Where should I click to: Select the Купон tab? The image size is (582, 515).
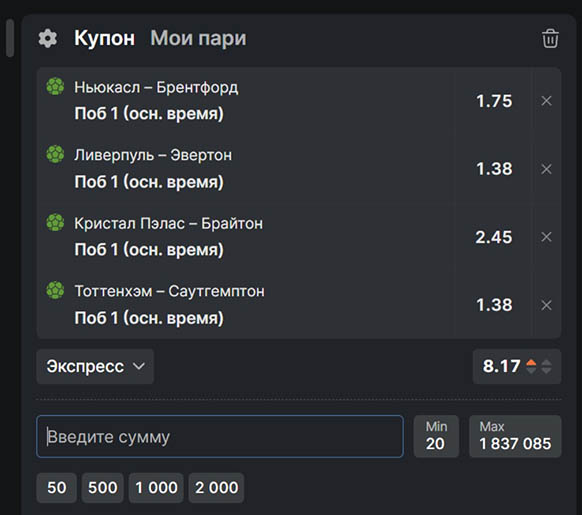coord(104,38)
